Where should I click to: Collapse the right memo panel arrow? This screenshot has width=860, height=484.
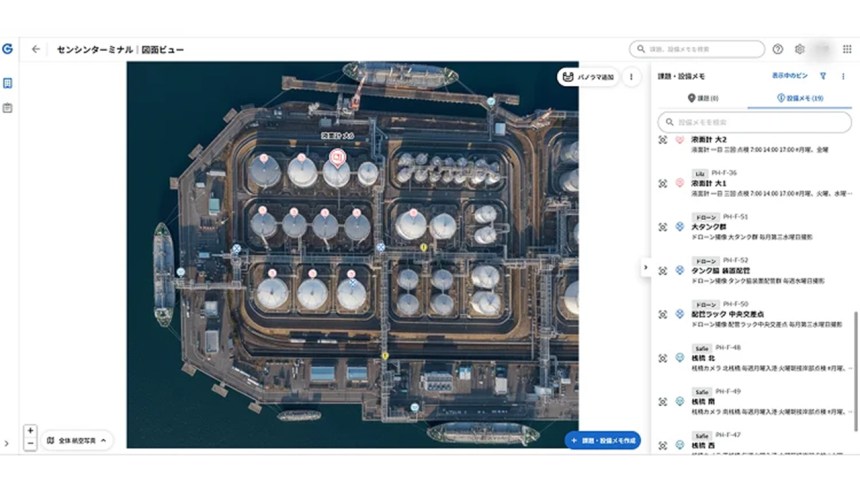pyautogui.click(x=645, y=267)
